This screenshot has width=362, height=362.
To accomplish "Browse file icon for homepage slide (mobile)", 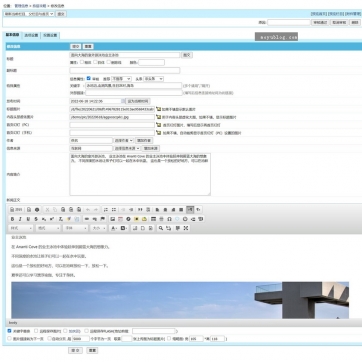I will (158, 133).
